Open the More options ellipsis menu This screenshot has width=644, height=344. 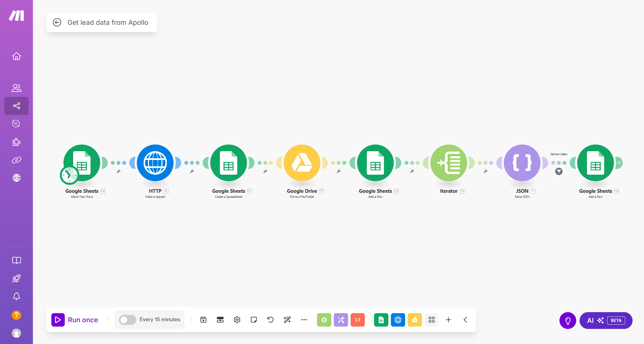[x=304, y=320]
